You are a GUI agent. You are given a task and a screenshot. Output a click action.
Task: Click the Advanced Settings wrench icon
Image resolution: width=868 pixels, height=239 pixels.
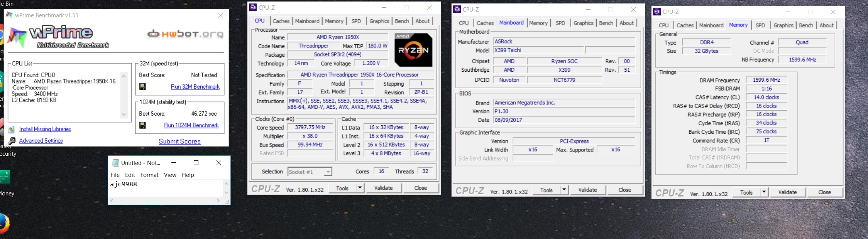tap(12, 141)
